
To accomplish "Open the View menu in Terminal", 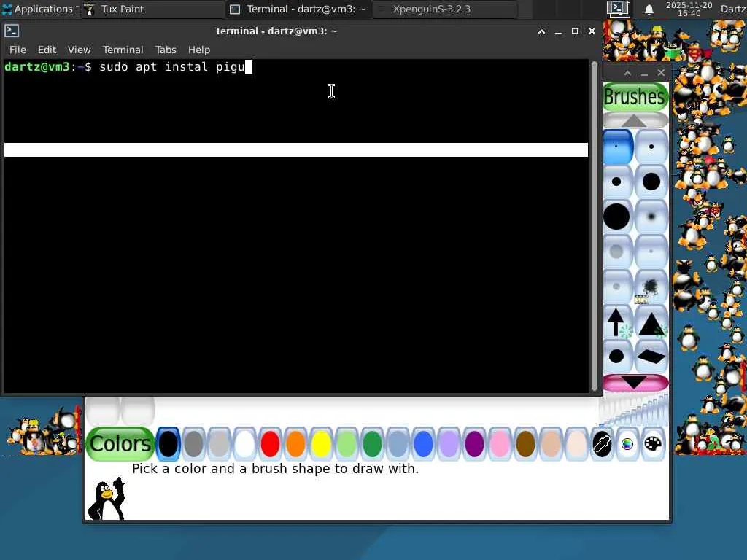I will [79, 50].
